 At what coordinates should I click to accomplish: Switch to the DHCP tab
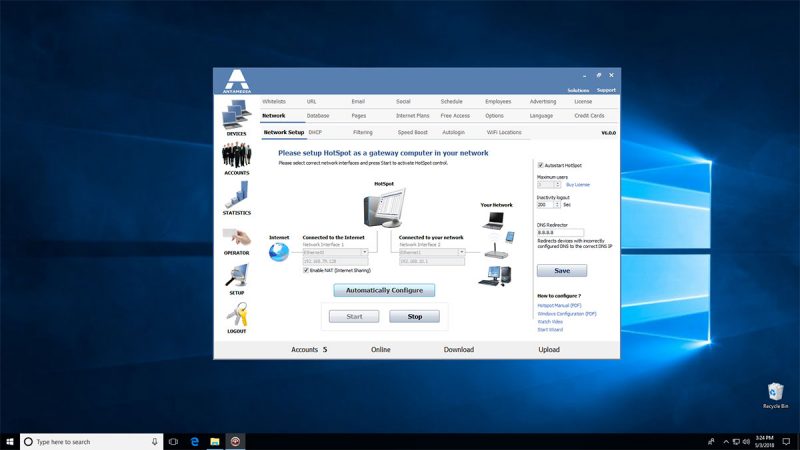click(315, 132)
